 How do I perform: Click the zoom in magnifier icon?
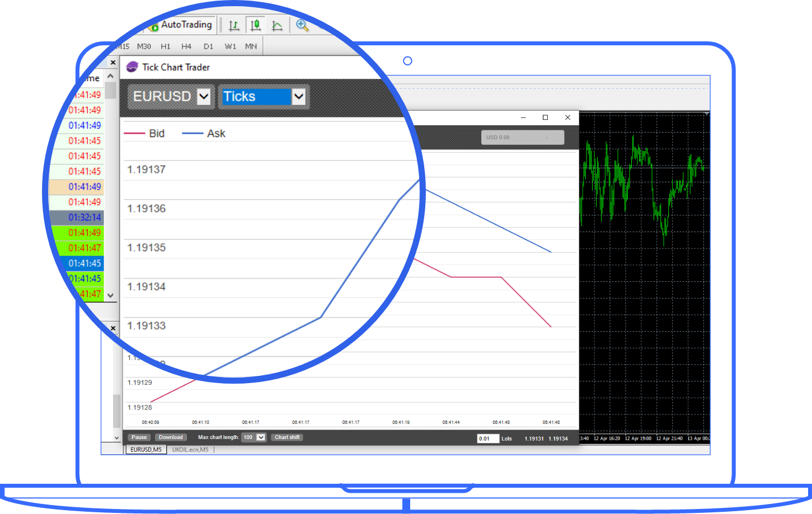302,25
